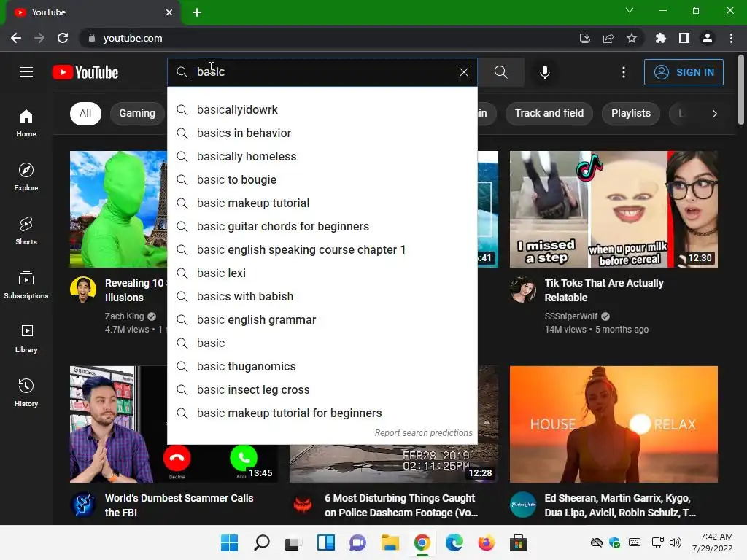Select the Track and field chip
Screen dimensions: 747x560
pyautogui.click(x=549, y=113)
